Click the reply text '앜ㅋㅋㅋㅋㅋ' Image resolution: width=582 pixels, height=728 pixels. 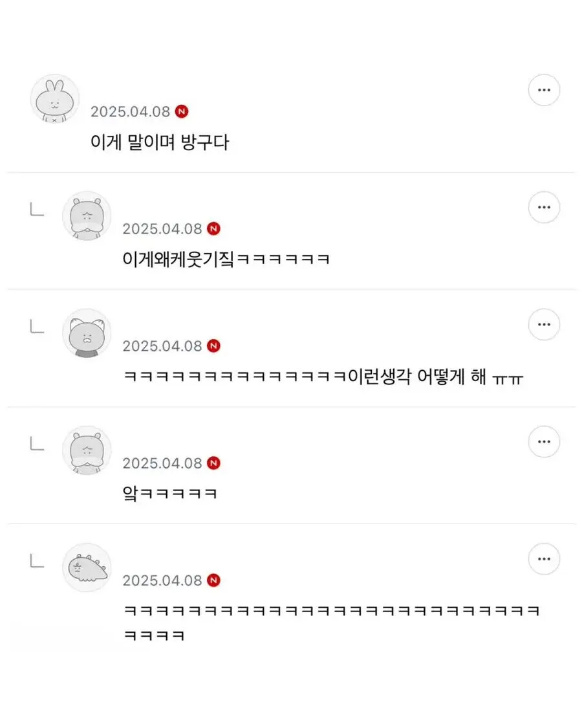tap(169, 494)
